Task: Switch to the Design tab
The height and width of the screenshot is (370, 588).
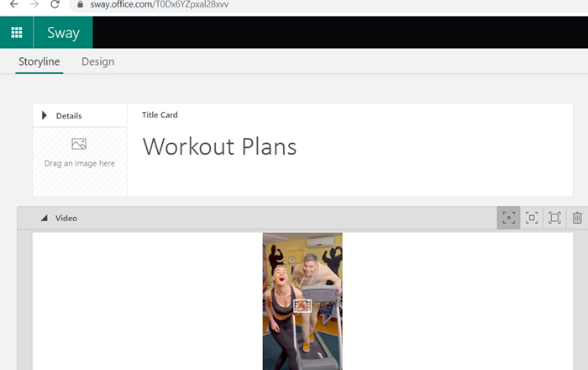Action: [98, 61]
